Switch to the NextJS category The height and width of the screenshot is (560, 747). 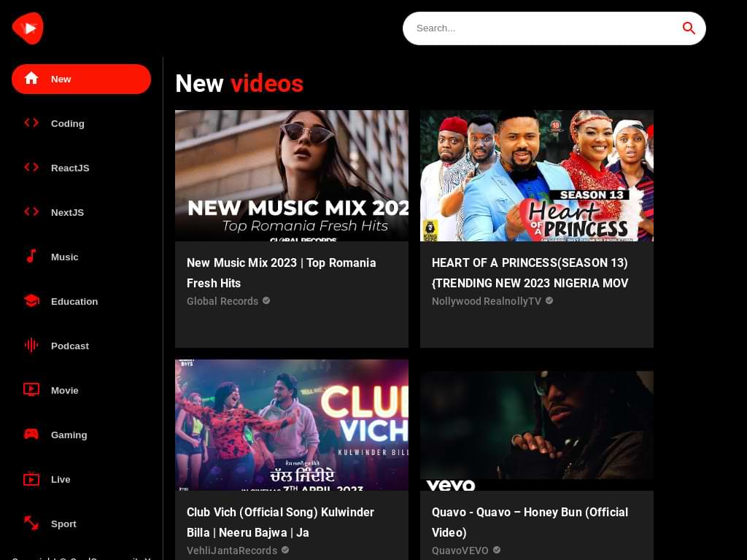pos(82,212)
